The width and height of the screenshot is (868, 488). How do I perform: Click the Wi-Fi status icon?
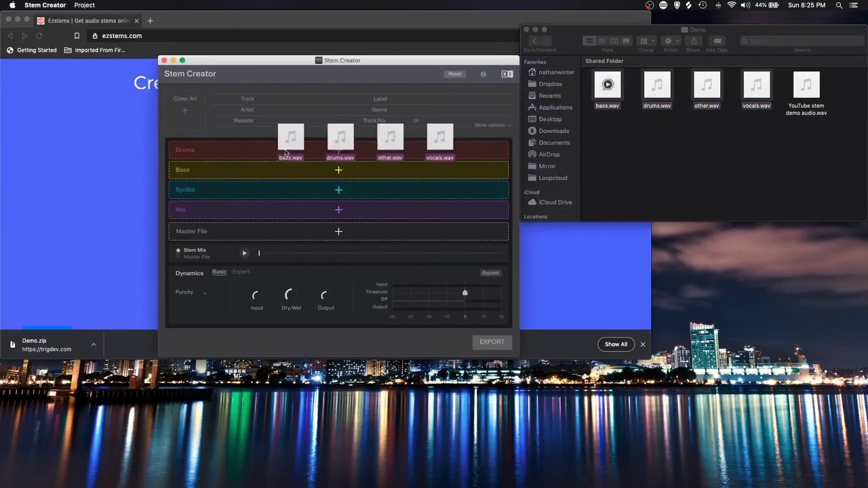[731, 5]
